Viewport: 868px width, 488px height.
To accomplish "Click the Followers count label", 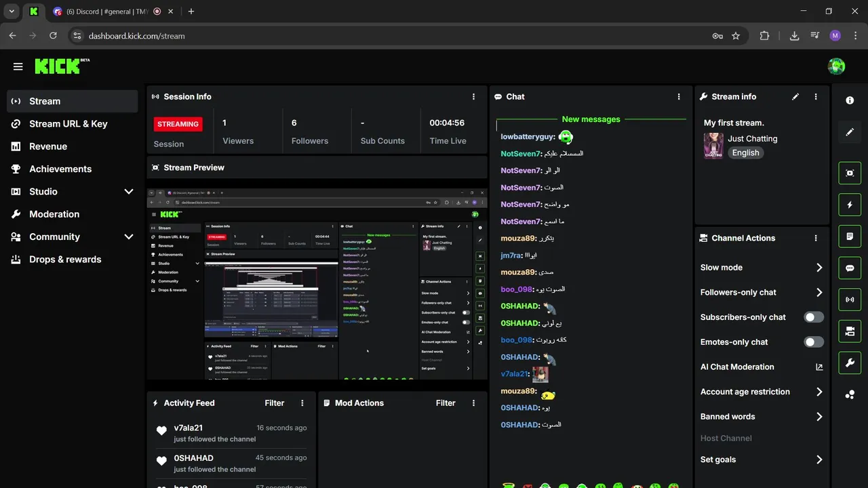I will pyautogui.click(x=310, y=141).
